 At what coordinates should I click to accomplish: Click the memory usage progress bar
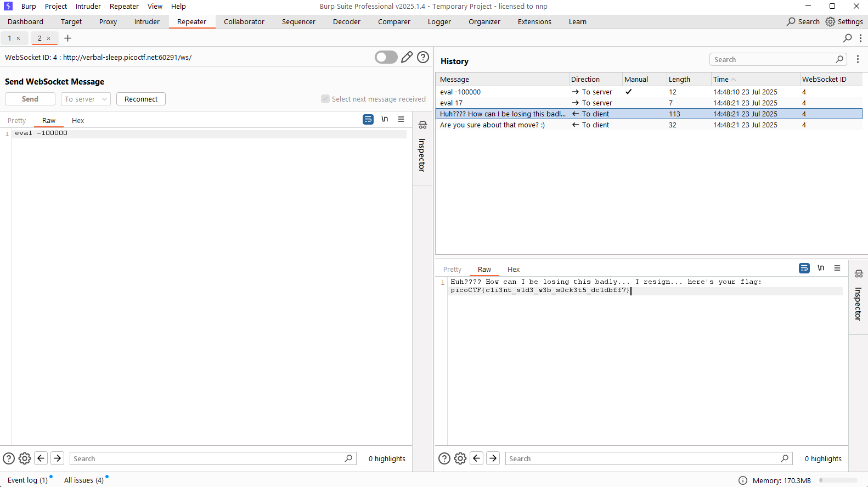click(838, 480)
